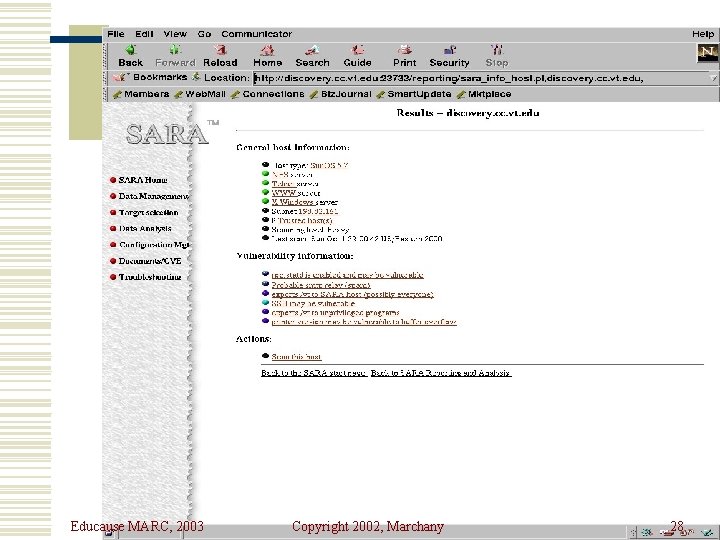Click the Netscape N logo

pos(707,53)
